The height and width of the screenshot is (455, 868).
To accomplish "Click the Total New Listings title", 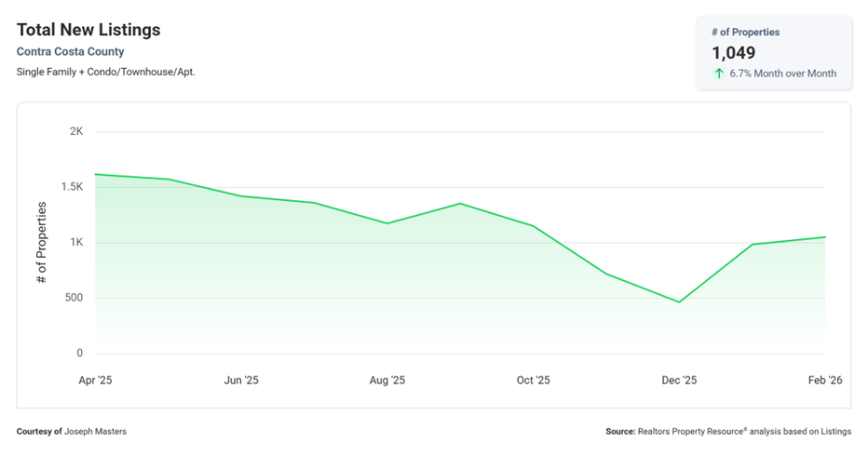I will pyautogui.click(x=88, y=31).
